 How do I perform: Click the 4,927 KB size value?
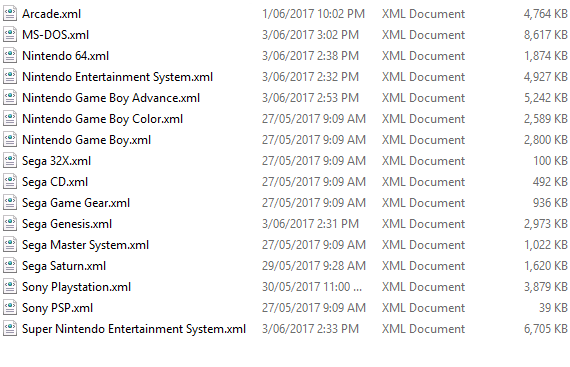click(x=546, y=77)
